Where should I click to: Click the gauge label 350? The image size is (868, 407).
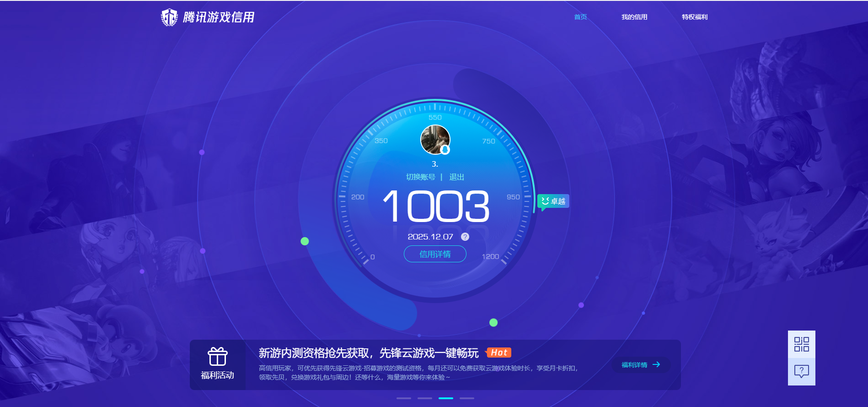click(x=381, y=141)
